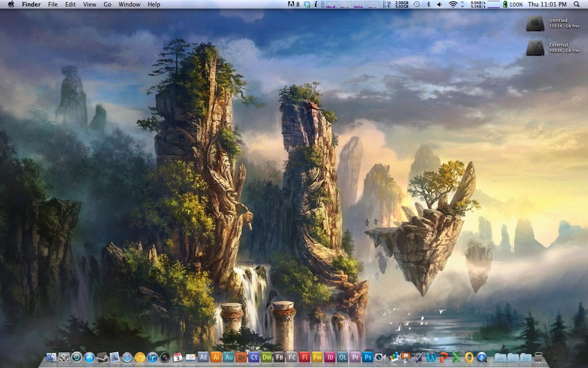
Task: Click the Wi-Fi status icon
Action: (x=453, y=4)
